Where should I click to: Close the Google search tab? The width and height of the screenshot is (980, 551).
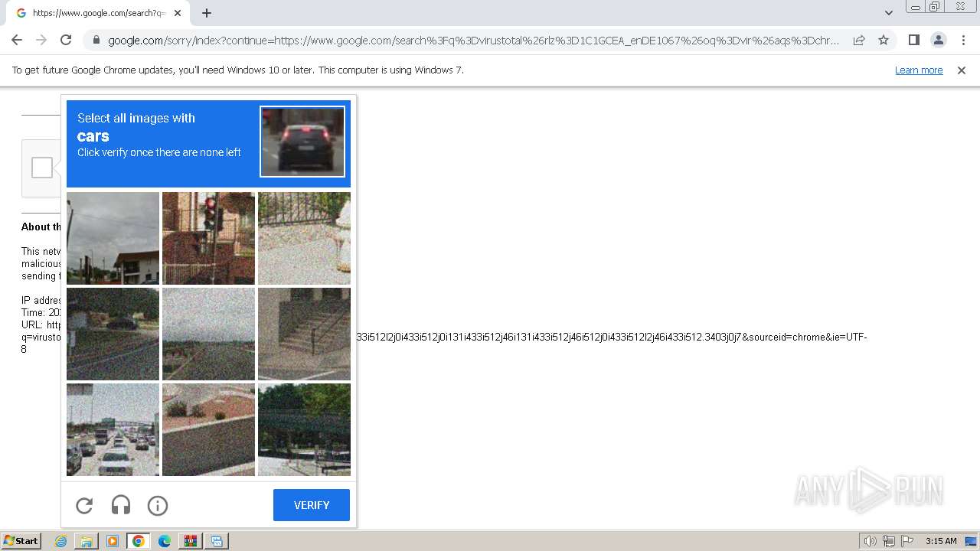(x=178, y=13)
